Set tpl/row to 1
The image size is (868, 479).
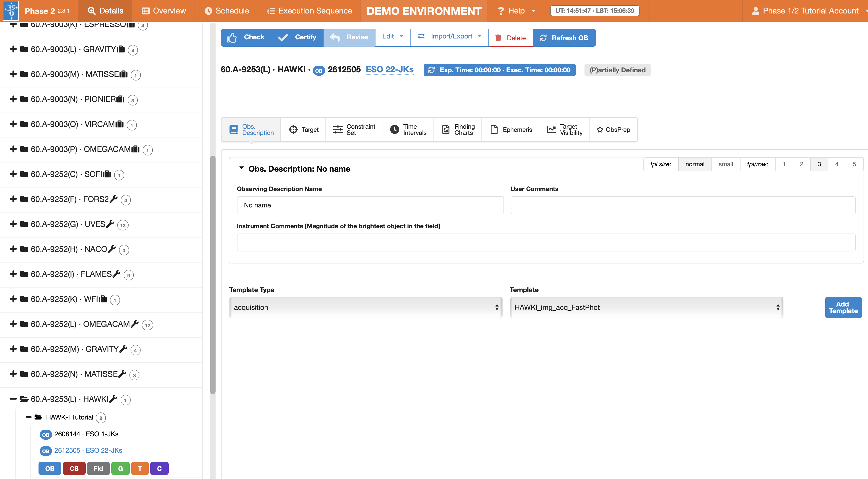[x=784, y=164]
